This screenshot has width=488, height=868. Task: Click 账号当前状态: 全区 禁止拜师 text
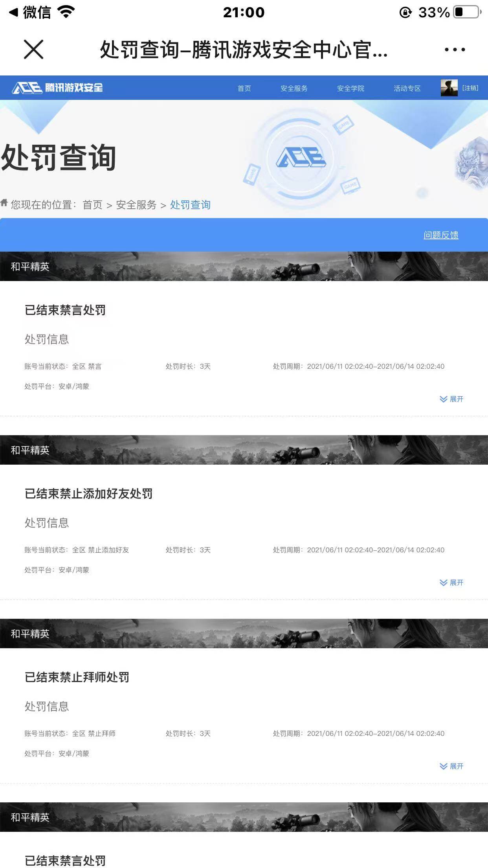[70, 734]
